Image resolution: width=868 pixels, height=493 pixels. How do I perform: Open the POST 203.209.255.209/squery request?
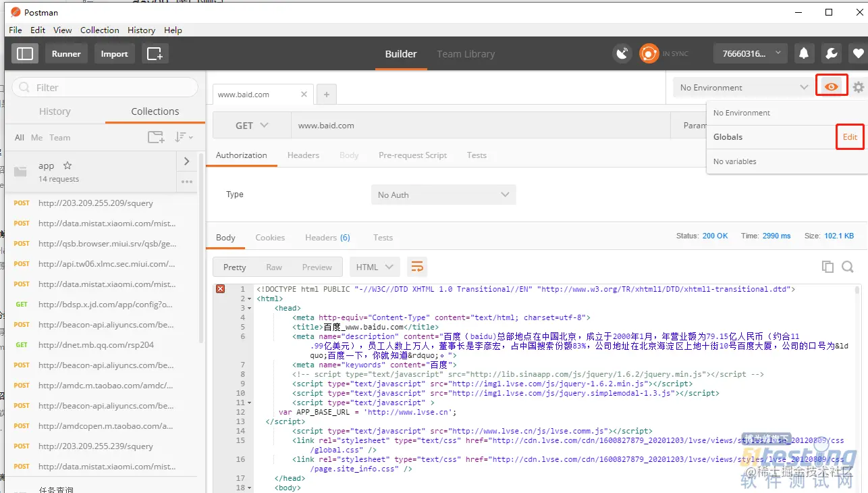click(101, 203)
